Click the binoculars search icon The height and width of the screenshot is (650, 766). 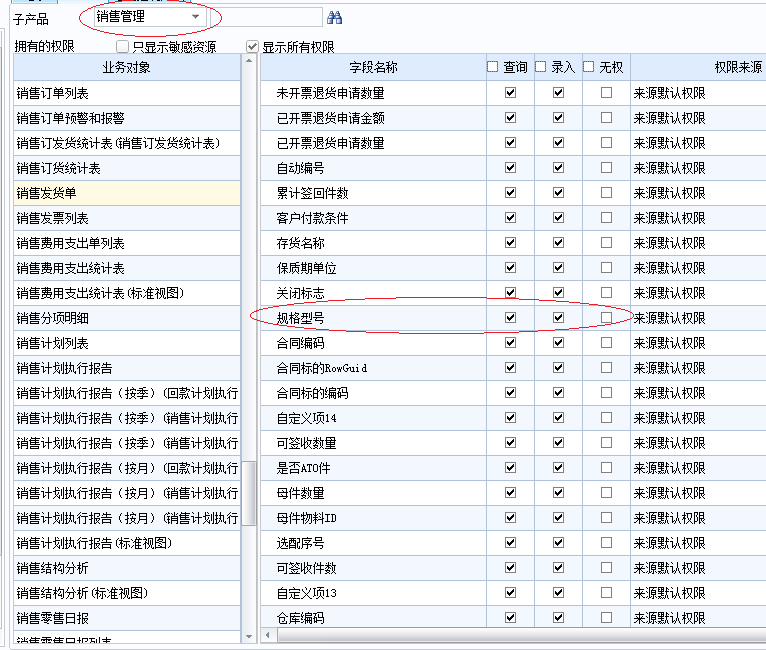click(335, 17)
